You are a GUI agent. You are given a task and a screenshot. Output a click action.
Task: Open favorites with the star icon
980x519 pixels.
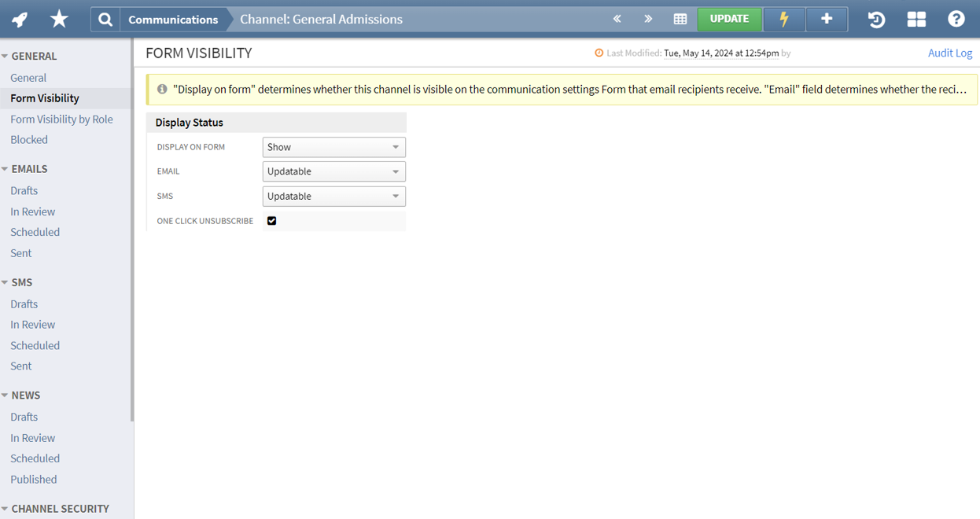click(x=59, y=19)
